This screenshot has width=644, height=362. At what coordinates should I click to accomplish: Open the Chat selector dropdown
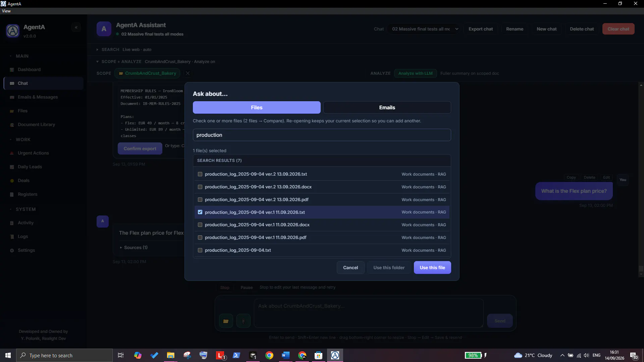click(x=425, y=29)
